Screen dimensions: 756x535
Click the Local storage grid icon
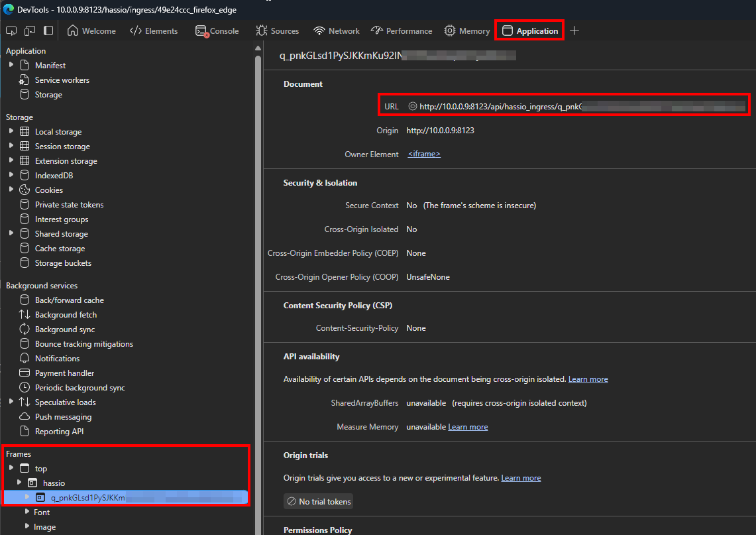25,132
